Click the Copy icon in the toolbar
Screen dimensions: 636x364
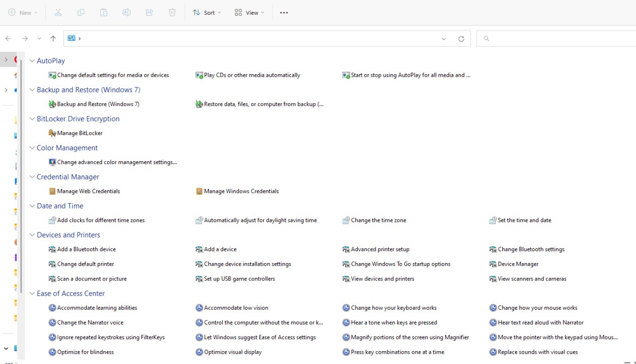tap(80, 12)
